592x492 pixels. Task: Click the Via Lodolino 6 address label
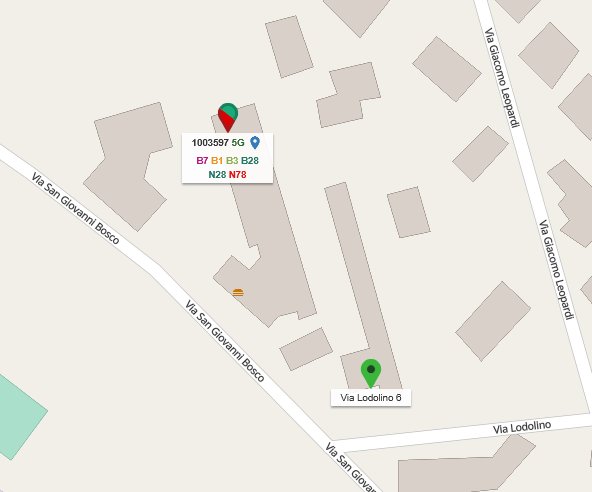click(371, 398)
